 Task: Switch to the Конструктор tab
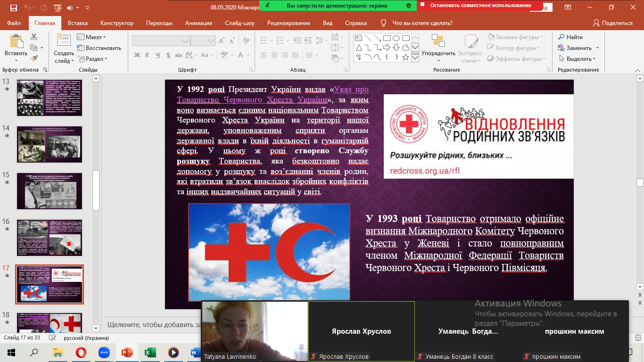click(117, 23)
